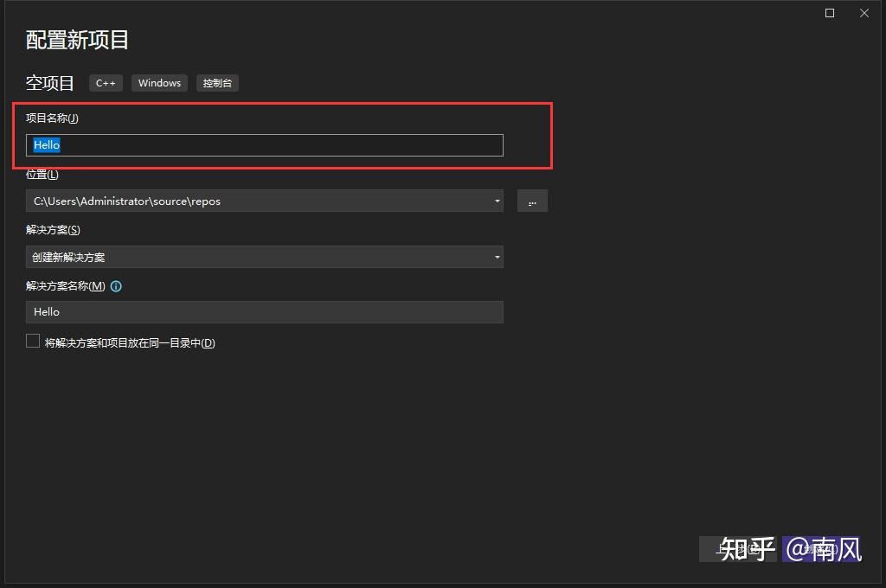The height and width of the screenshot is (588, 886).
Task: Click the 控制台 project type tag
Action: [217, 83]
